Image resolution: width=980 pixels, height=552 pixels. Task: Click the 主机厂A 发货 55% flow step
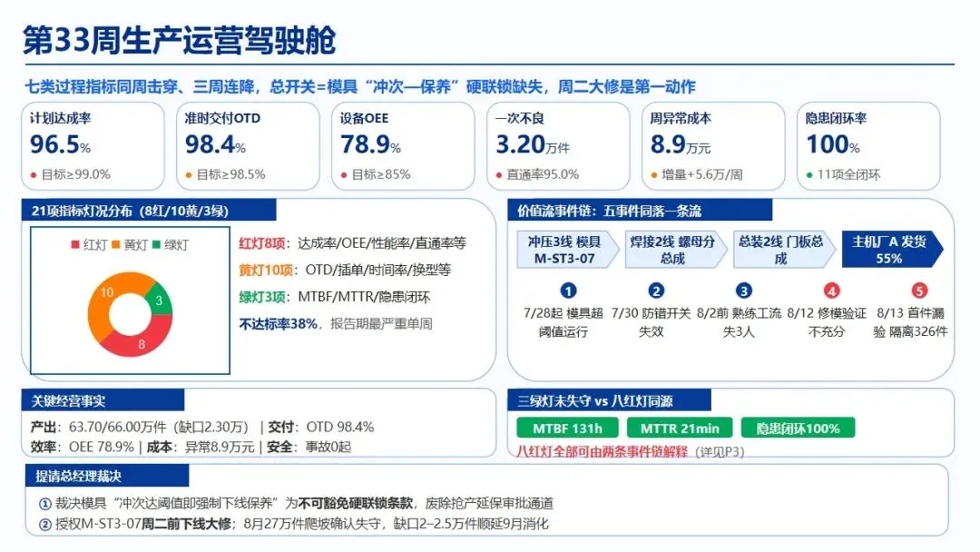tap(893, 250)
